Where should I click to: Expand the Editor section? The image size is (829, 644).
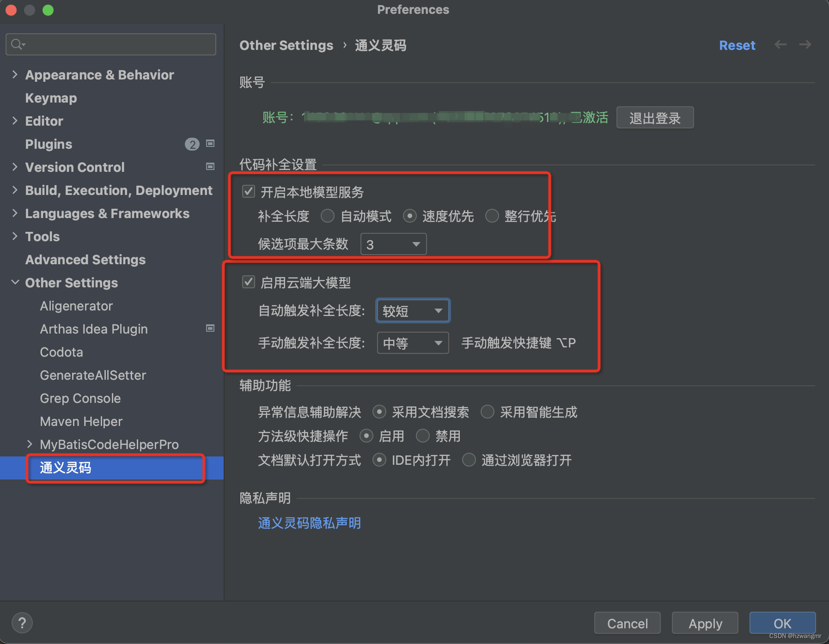(15, 121)
